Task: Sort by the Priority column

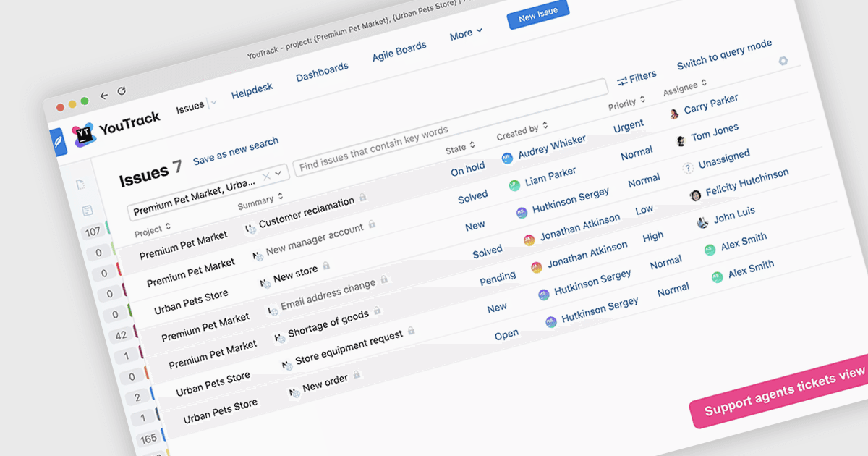Action: point(626,103)
